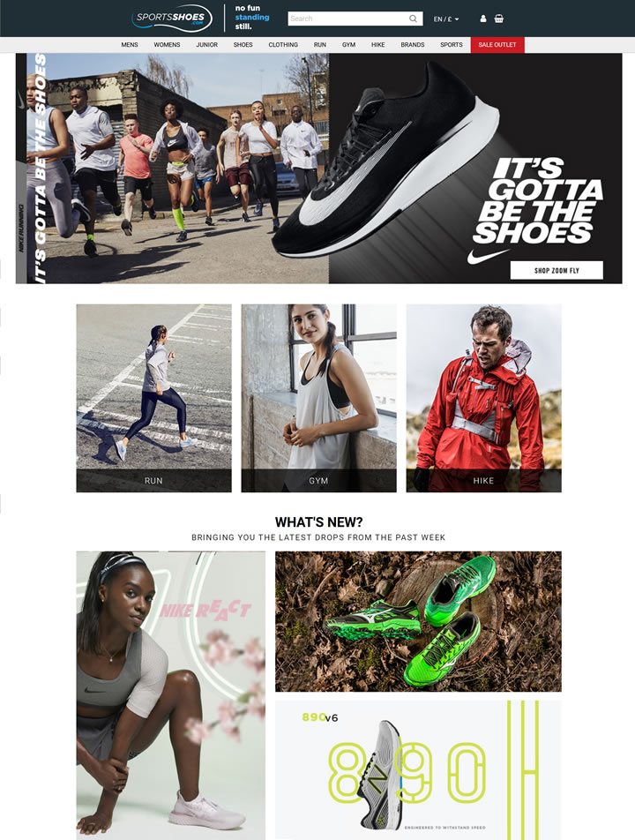This screenshot has height=840, width=635.
Task: Expand the EN / £ language dropdown
Action: point(446,19)
